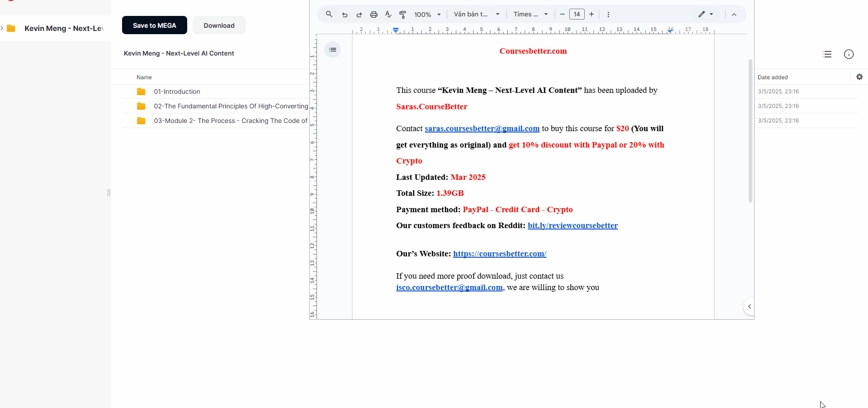Image resolution: width=868 pixels, height=408 pixels.
Task: Click the Coursesbetter.com heading text
Action: click(x=533, y=51)
